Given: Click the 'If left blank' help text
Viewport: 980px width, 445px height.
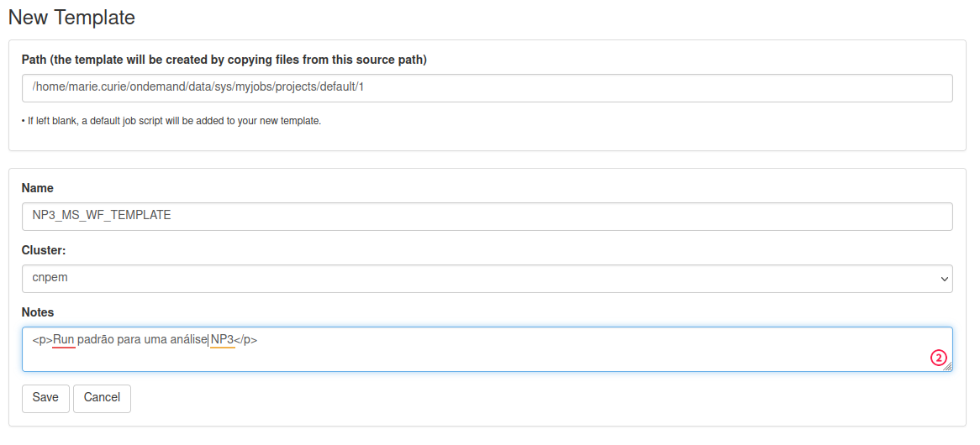Looking at the screenshot, I should [171, 121].
